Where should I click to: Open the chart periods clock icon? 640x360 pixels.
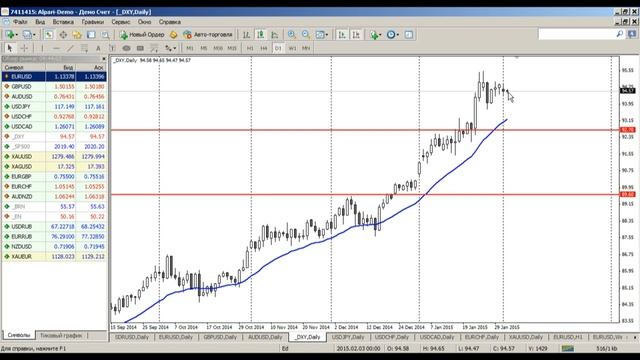point(391,35)
